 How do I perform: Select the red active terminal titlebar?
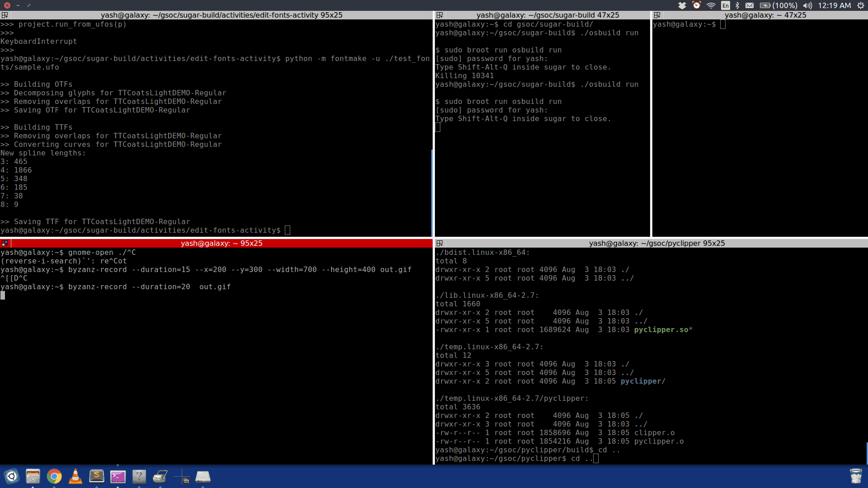point(222,243)
